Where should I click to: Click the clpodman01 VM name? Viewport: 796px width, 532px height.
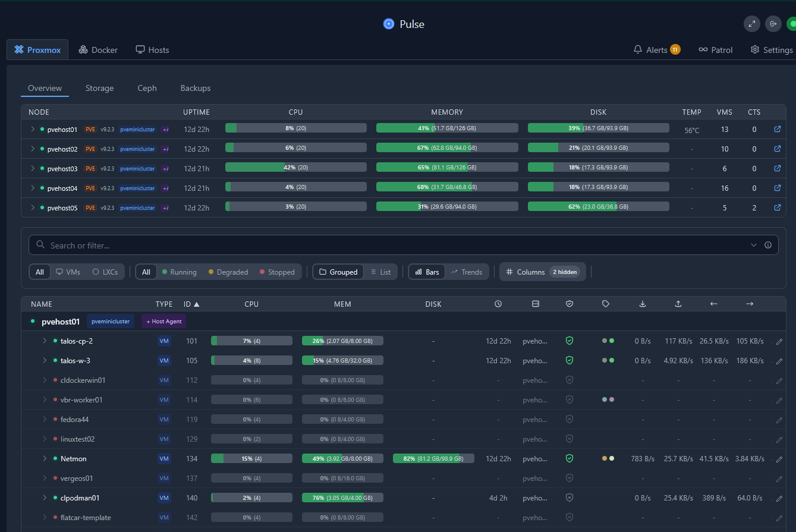pyautogui.click(x=80, y=498)
